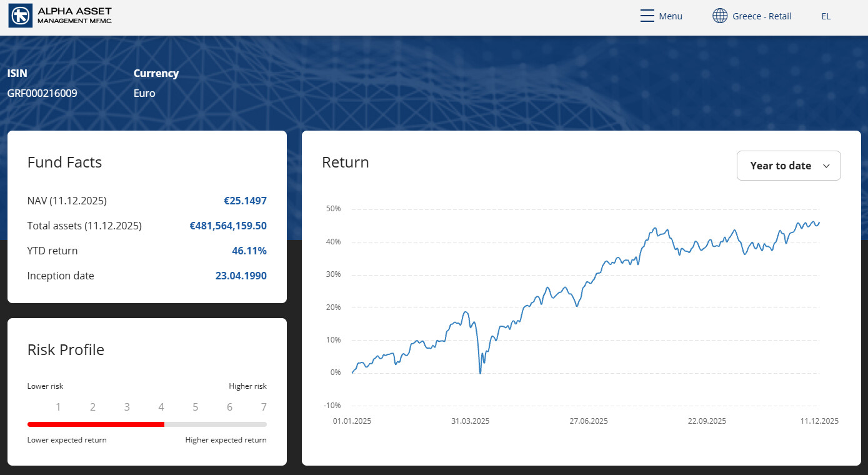Image resolution: width=868 pixels, height=475 pixels.
Task: Select Greece - Retail region link
Action: click(762, 16)
